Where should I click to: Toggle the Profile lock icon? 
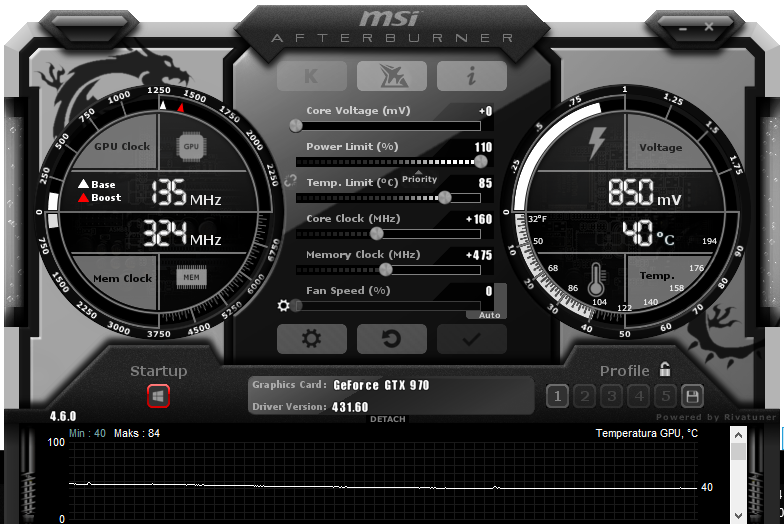pyautogui.click(x=665, y=369)
